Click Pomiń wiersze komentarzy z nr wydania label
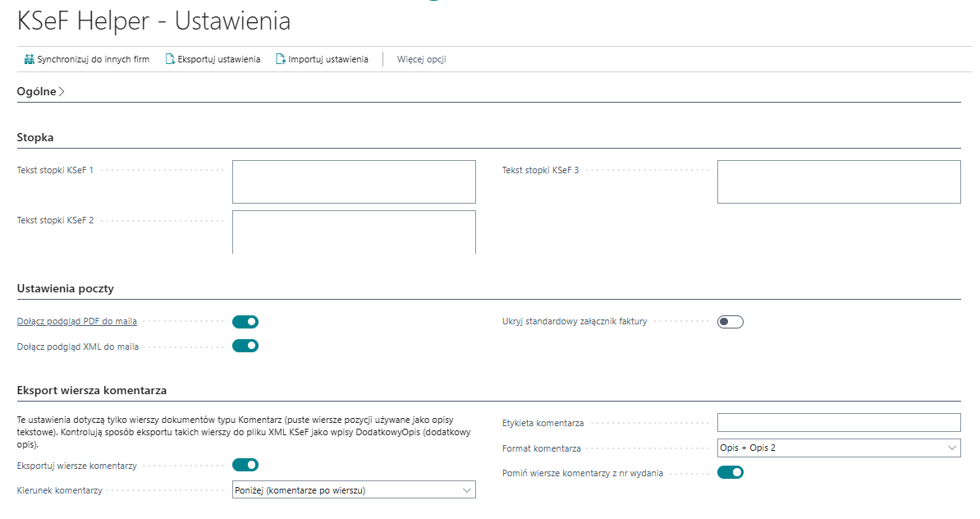980x519 pixels. point(583,473)
